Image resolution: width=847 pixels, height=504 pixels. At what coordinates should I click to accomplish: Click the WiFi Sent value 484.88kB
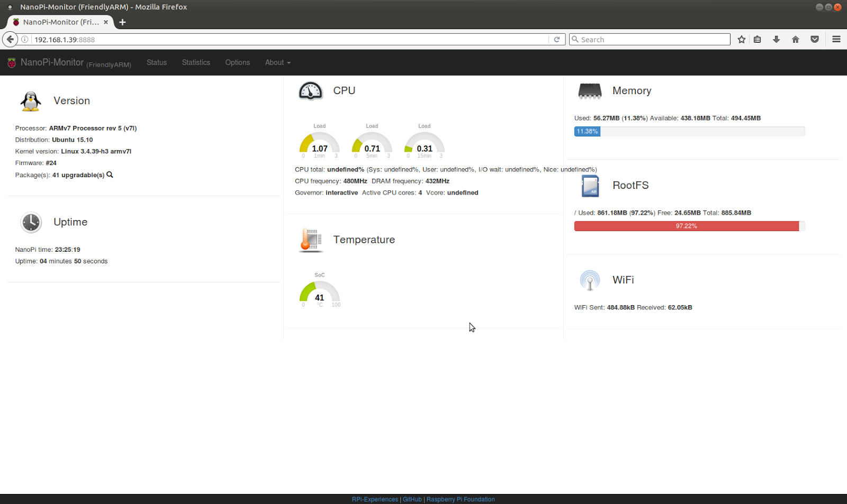tap(620, 308)
